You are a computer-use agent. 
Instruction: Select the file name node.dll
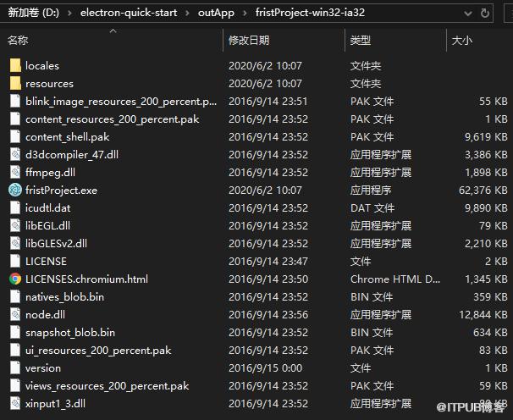tap(45, 315)
